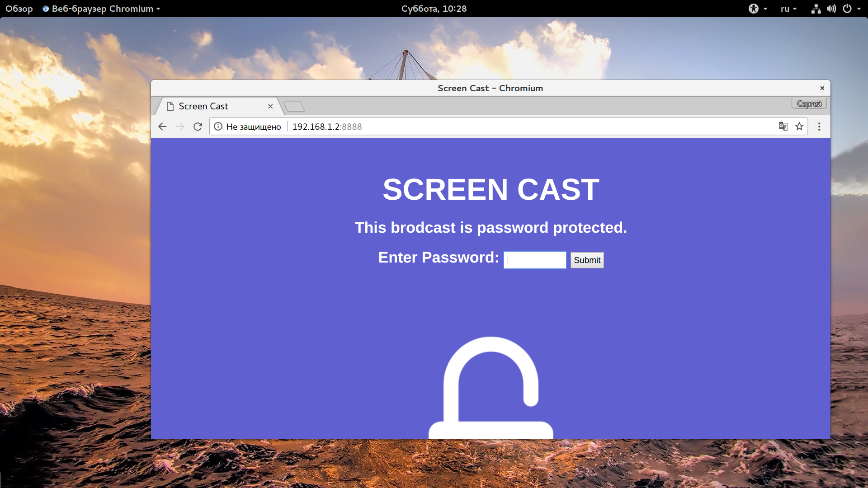Click the volume speaker icon in the top bar
Image resolution: width=868 pixels, height=488 pixels.
pyautogui.click(x=831, y=9)
